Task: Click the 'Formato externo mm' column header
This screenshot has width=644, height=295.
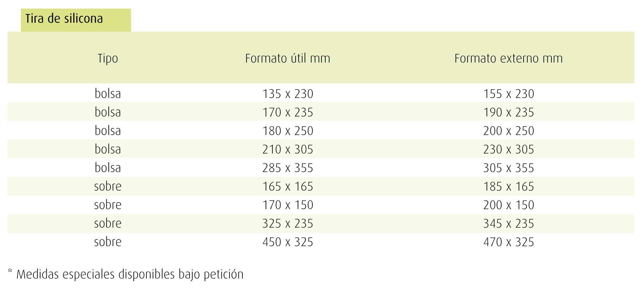Action: tap(508, 58)
